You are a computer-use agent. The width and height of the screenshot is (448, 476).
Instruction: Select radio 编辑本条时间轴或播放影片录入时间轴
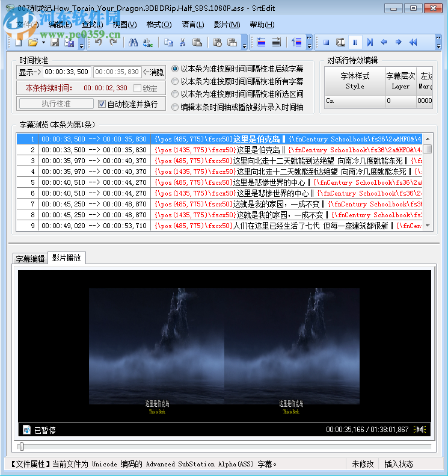click(x=175, y=107)
